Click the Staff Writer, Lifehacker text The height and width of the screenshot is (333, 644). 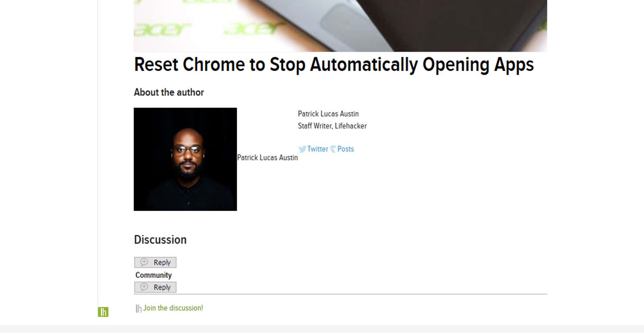click(x=332, y=126)
